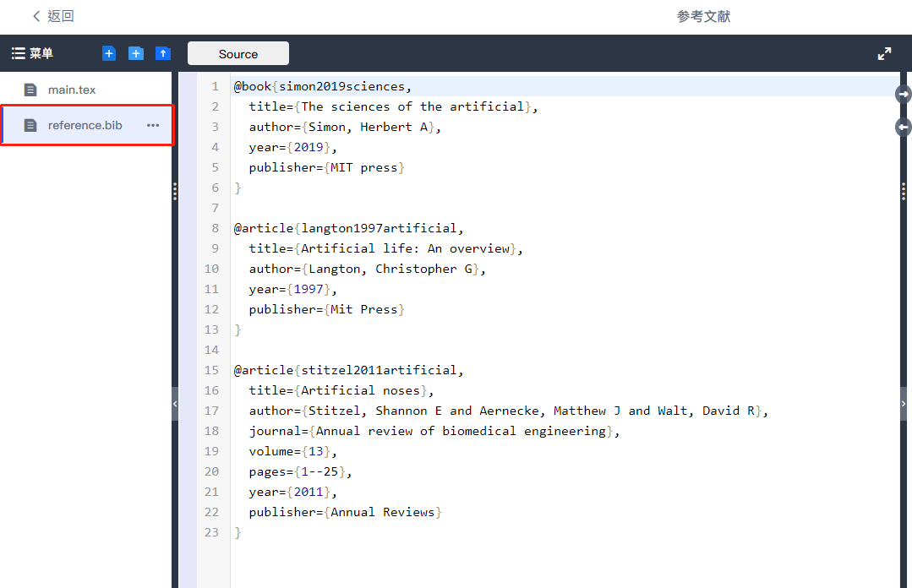Click the right-arrow circle on the editor edge
The image size is (912, 588).
coord(904,94)
